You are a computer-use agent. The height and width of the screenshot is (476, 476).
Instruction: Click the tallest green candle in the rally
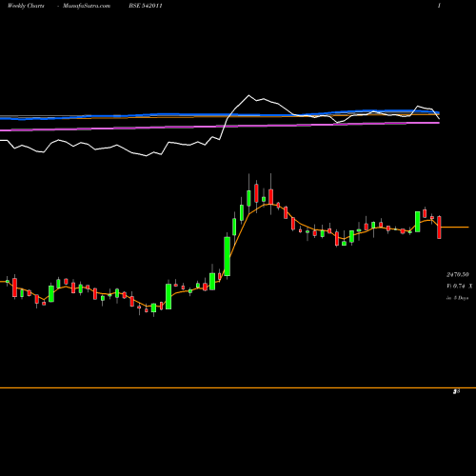228,256
